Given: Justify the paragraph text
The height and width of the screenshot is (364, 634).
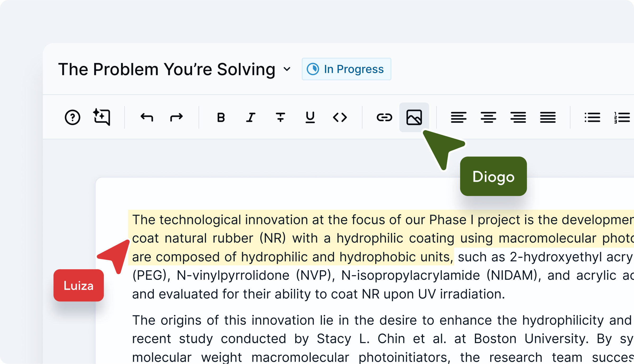Looking at the screenshot, I should point(548,117).
